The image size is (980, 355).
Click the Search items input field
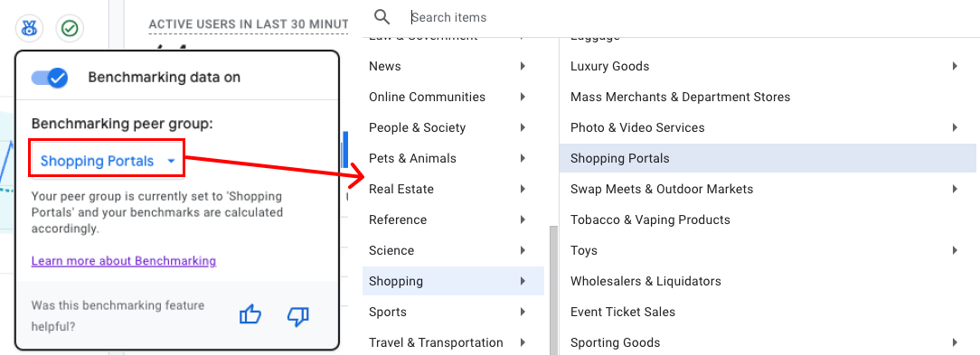click(687, 17)
